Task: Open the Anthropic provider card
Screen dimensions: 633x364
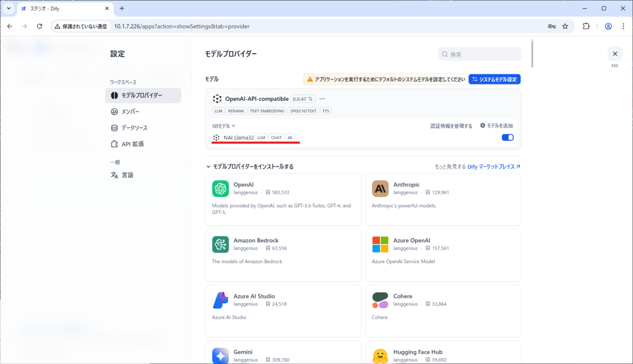Action: (x=443, y=199)
